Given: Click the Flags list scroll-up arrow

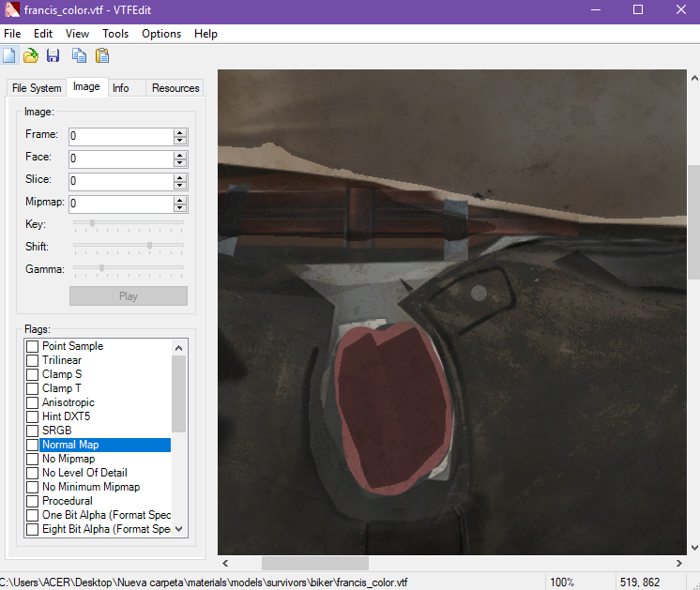Looking at the screenshot, I should click(179, 348).
